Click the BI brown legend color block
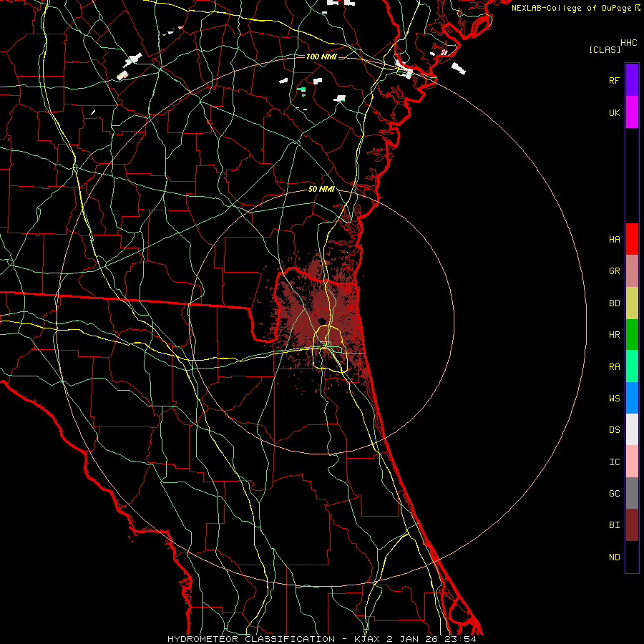The image size is (644, 644). 632,525
